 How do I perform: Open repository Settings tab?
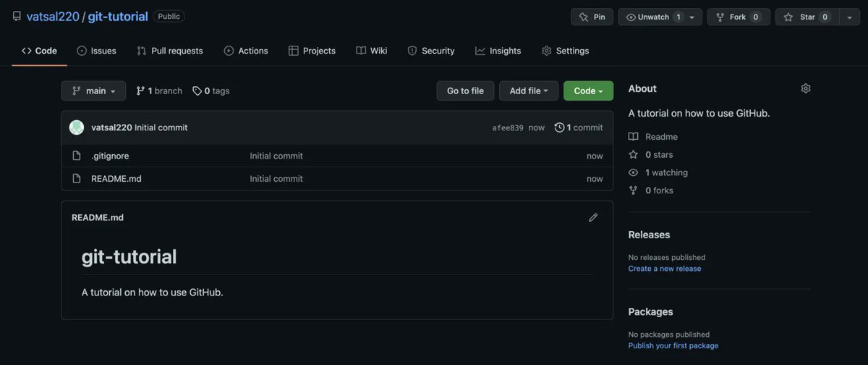click(x=566, y=51)
